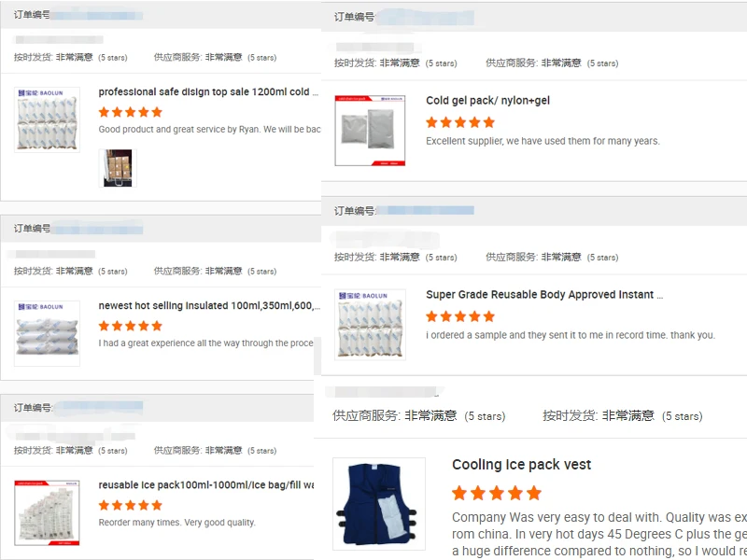Open 'Cold gel pack/ nylon+gel' product link
Viewport: 747px width, 560px height.
487,101
